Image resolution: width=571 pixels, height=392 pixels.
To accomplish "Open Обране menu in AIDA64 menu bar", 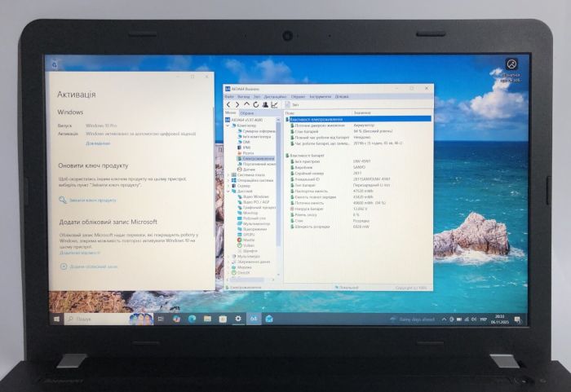I will (x=298, y=97).
